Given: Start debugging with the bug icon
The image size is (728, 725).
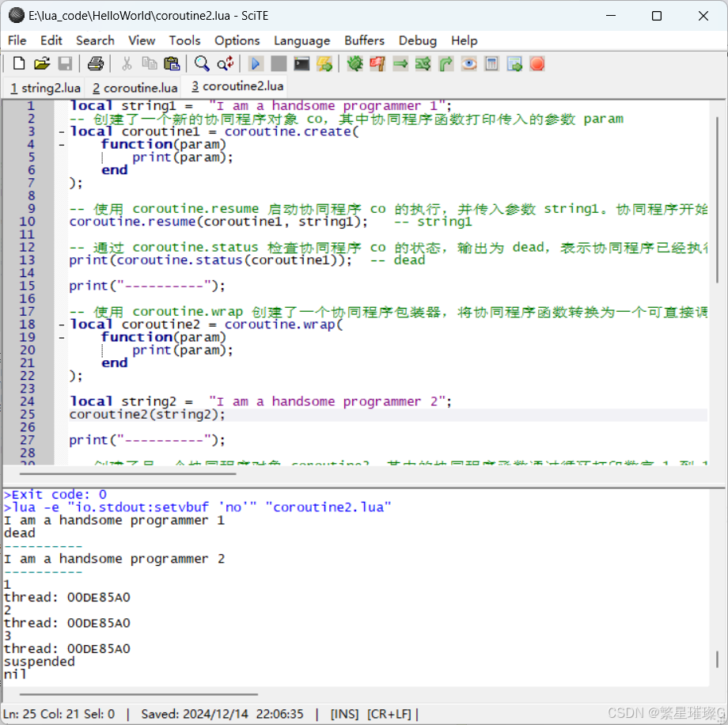Looking at the screenshot, I should 355,63.
